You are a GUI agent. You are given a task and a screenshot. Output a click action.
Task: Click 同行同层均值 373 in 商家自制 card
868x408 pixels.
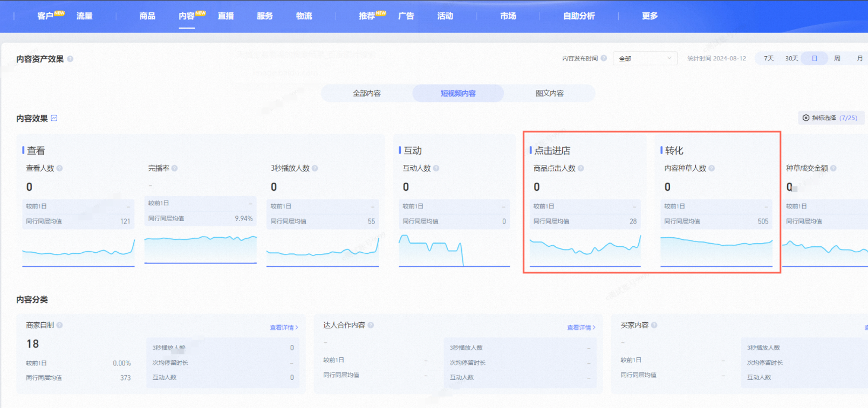coord(78,378)
